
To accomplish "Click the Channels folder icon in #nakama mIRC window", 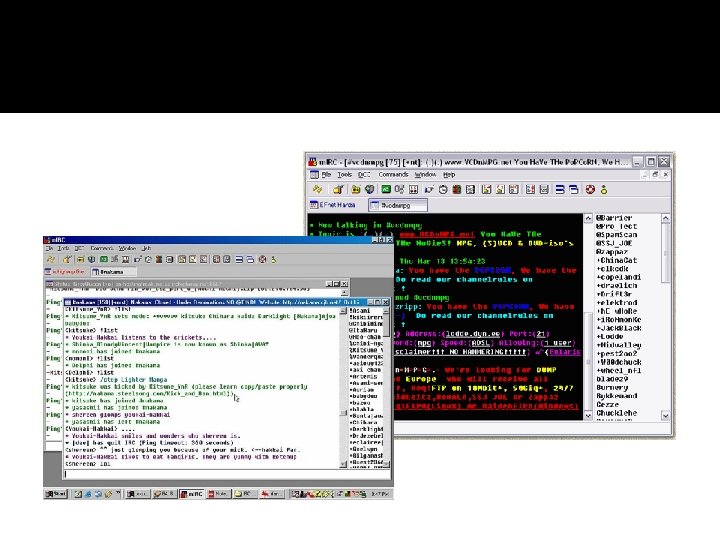I will [x=80, y=259].
